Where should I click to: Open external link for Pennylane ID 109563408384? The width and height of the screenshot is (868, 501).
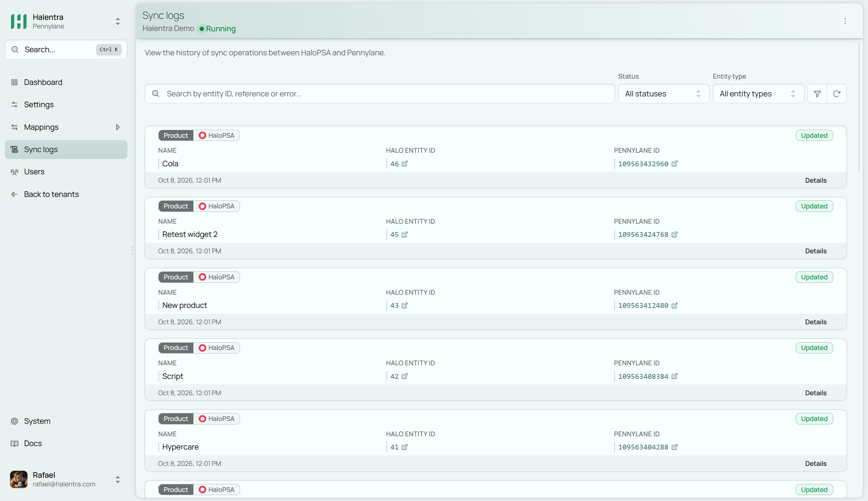tap(675, 376)
